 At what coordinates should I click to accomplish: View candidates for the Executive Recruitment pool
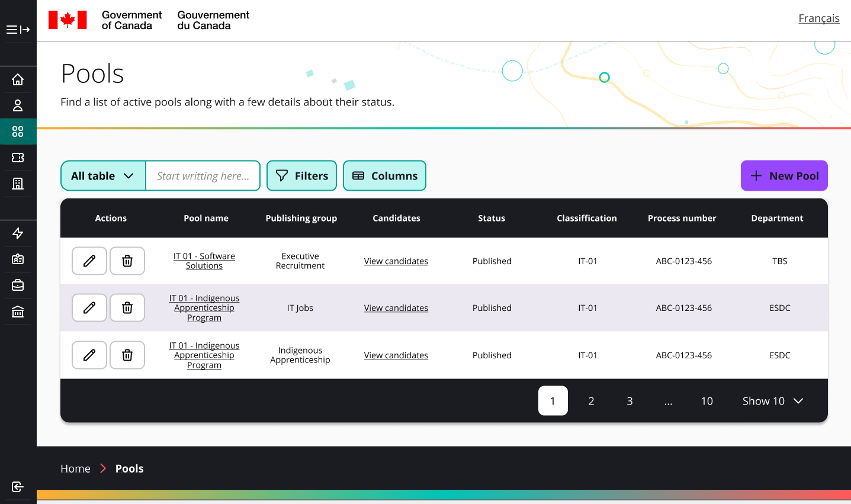[x=396, y=261]
